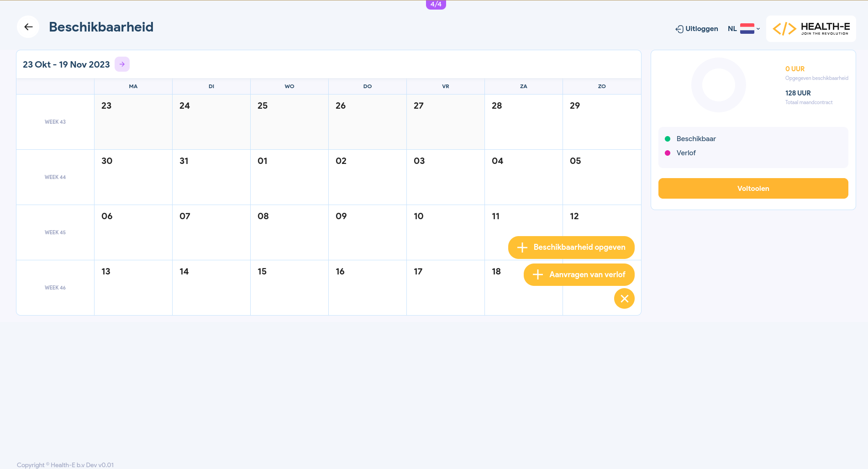Screen dimensions: 868x469
Task: Click the Health-E logo
Action: (811, 29)
